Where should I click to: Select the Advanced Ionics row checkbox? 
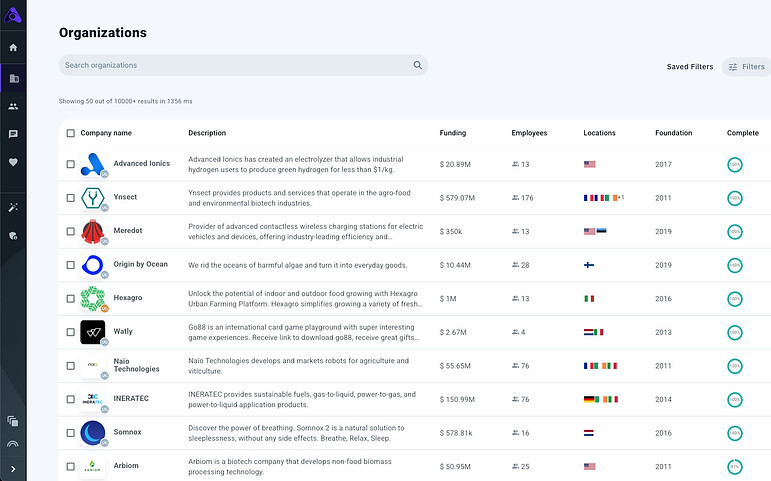tap(71, 164)
